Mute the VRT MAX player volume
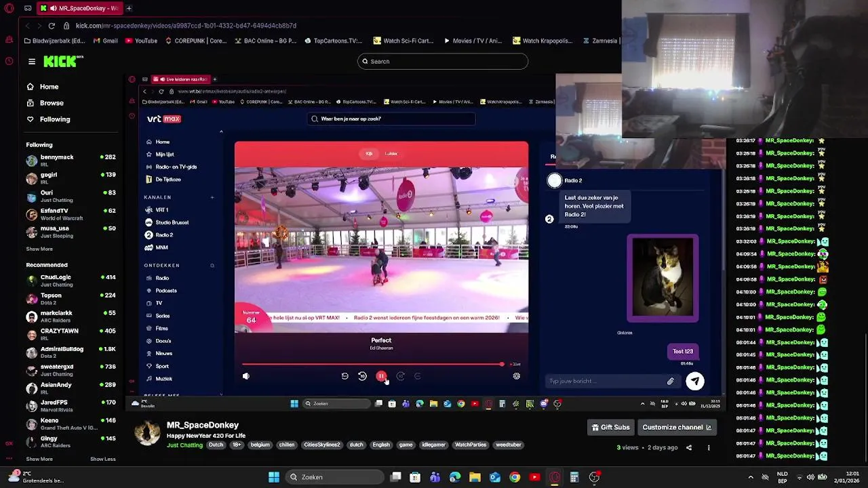 coord(245,376)
